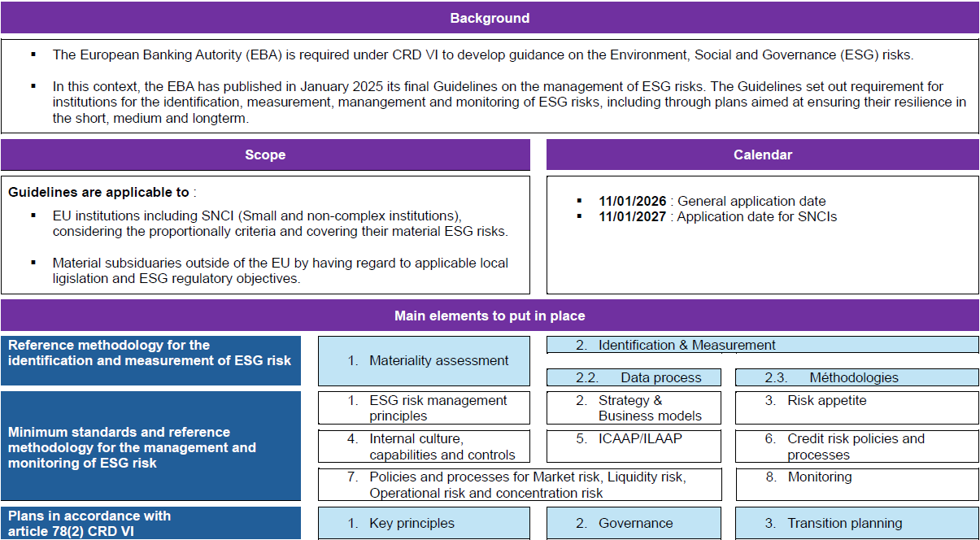Click the Background section header
Screen dimensions: 980x540
coord(490,18)
